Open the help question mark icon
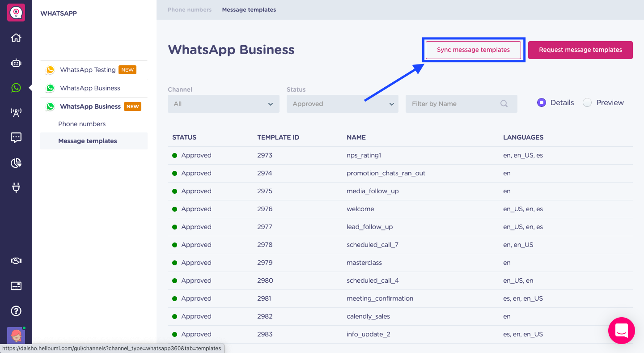Viewport: 644px width, 353px height. click(x=16, y=311)
